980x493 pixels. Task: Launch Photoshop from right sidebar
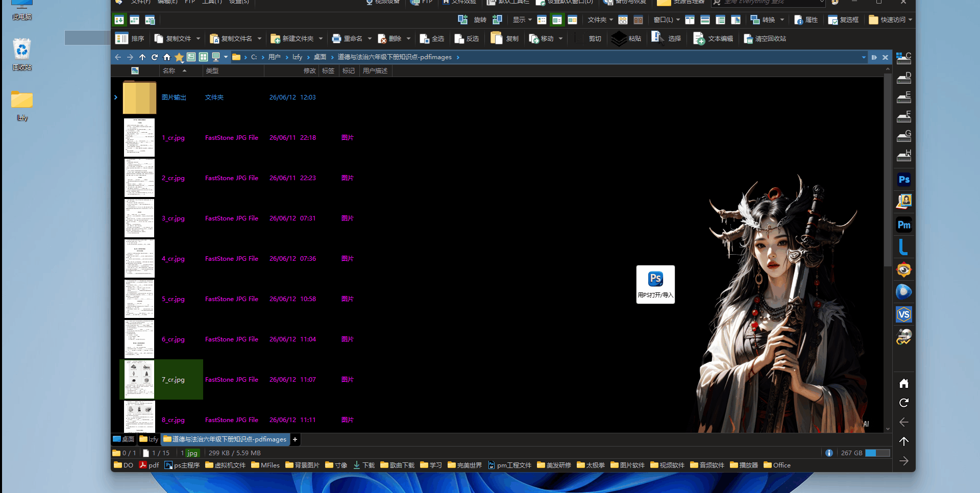pyautogui.click(x=904, y=180)
